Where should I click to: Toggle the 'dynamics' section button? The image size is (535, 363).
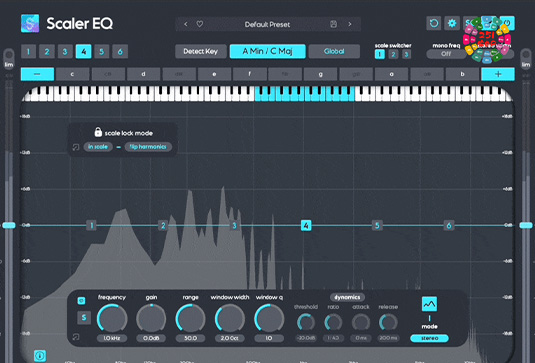(x=347, y=297)
